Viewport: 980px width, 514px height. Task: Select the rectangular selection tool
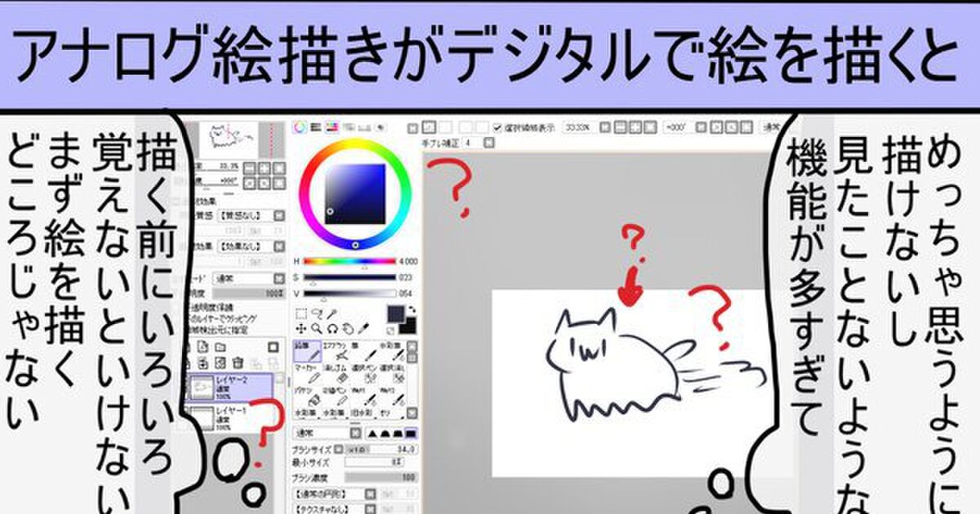point(301,312)
